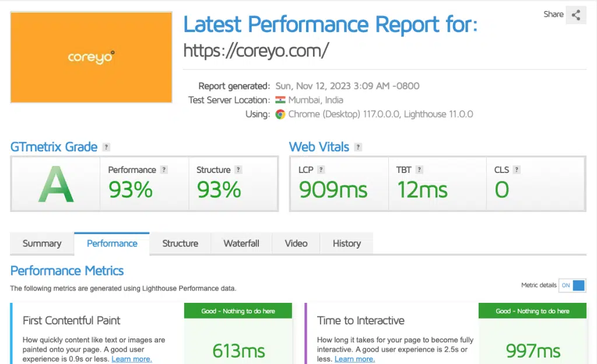The height and width of the screenshot is (364, 597).
Task: Click the TBT help question mark
Action: tap(419, 169)
